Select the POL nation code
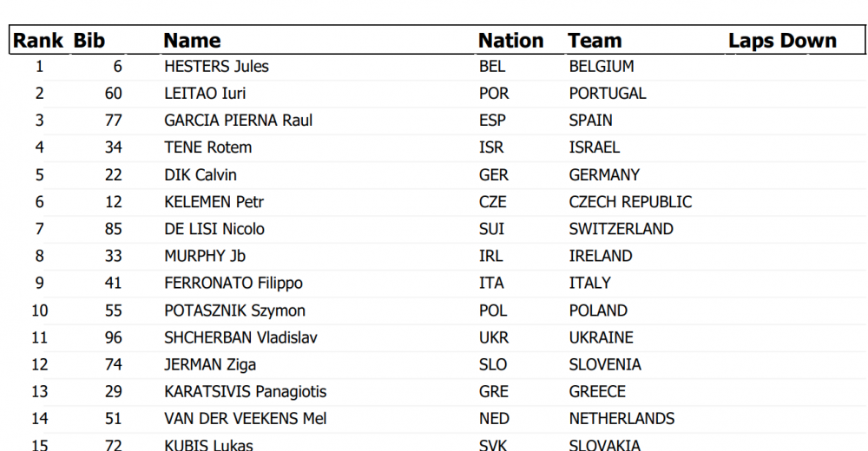Viewport: 868px width, 451px height. 493,310
